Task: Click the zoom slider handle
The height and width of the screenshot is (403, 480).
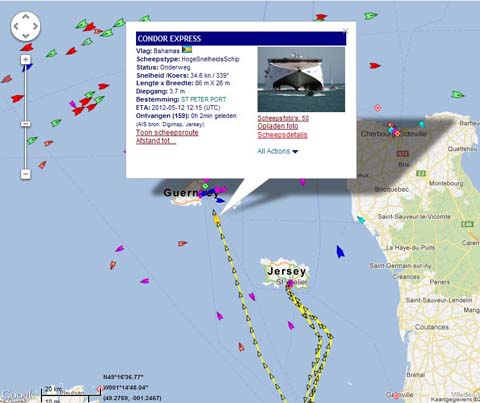Action: (25, 124)
